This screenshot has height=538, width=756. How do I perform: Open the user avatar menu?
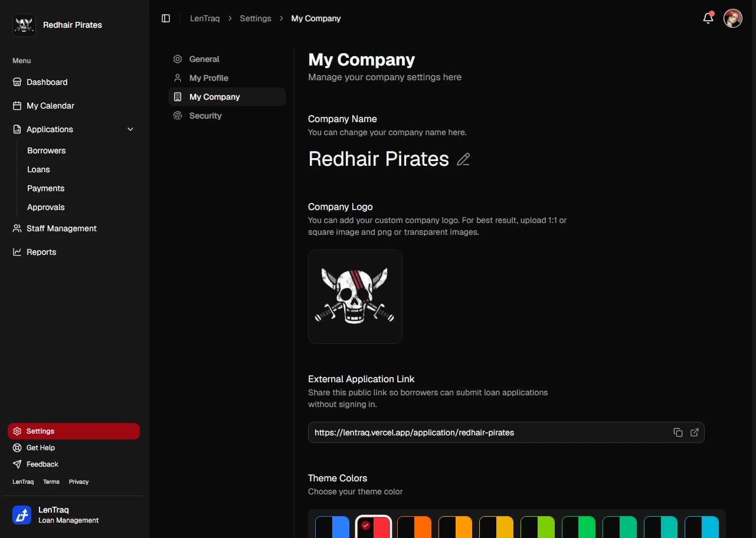click(733, 18)
